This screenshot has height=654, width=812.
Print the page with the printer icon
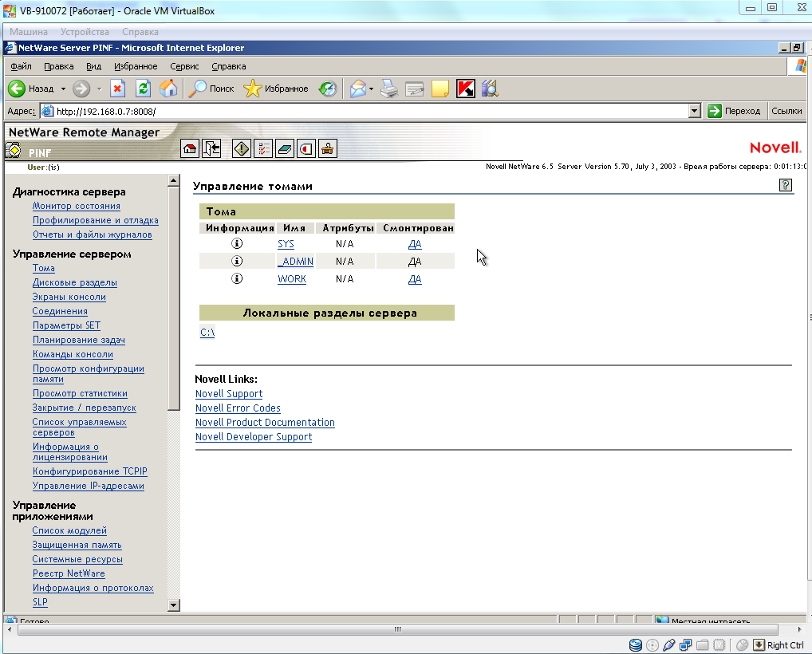[x=389, y=89]
